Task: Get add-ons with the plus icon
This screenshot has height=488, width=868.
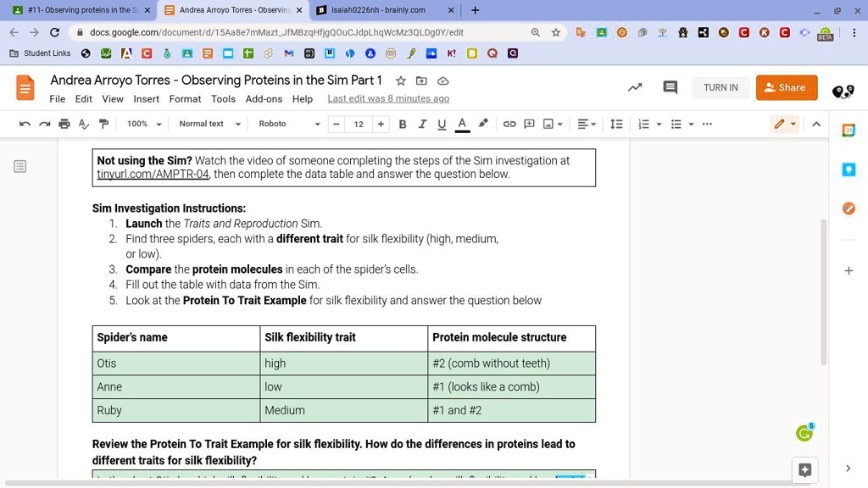Action: 849,270
